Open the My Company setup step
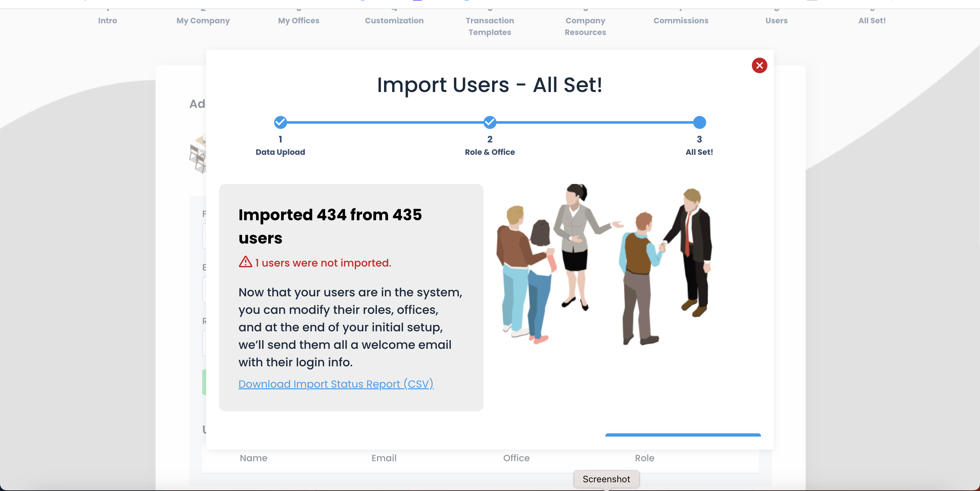The height and width of the screenshot is (491, 980). 203,20
